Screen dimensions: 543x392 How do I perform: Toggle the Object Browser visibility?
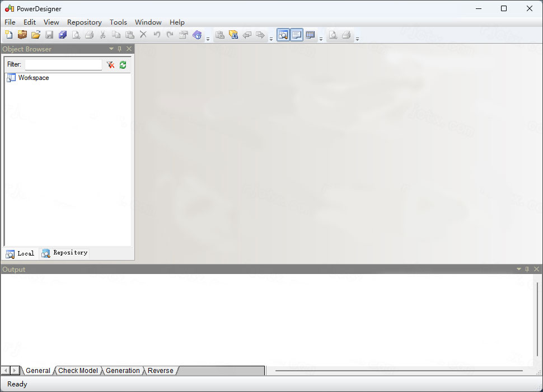point(284,35)
